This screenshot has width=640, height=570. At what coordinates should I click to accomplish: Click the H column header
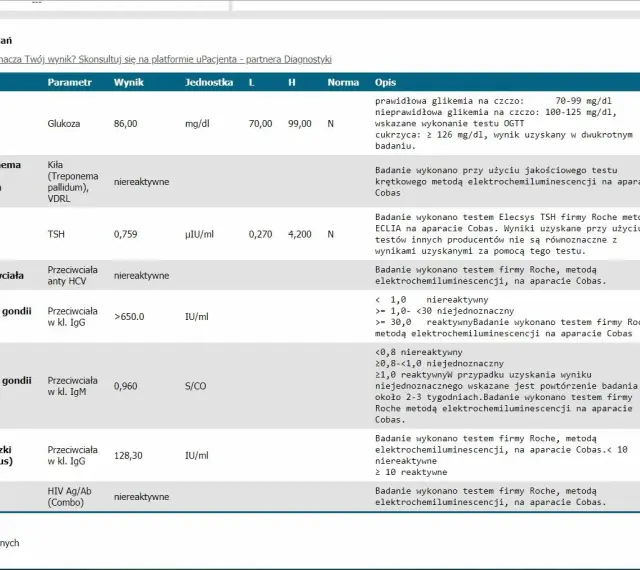pyautogui.click(x=291, y=82)
